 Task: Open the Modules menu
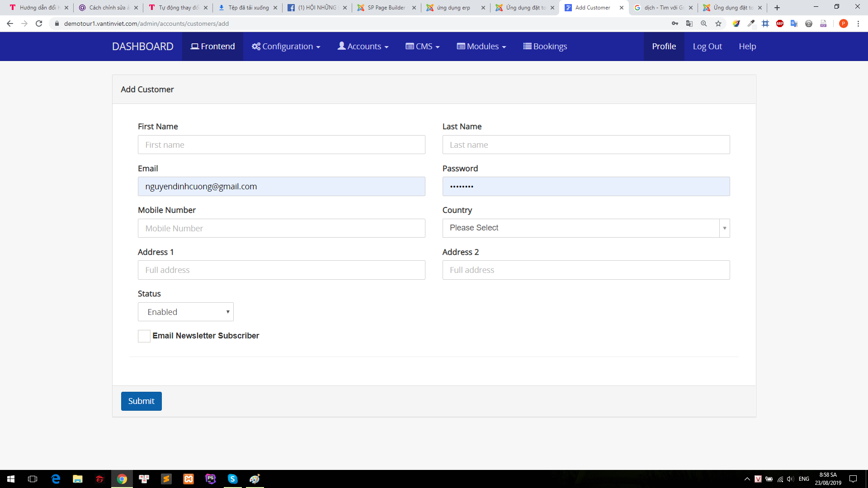point(481,47)
